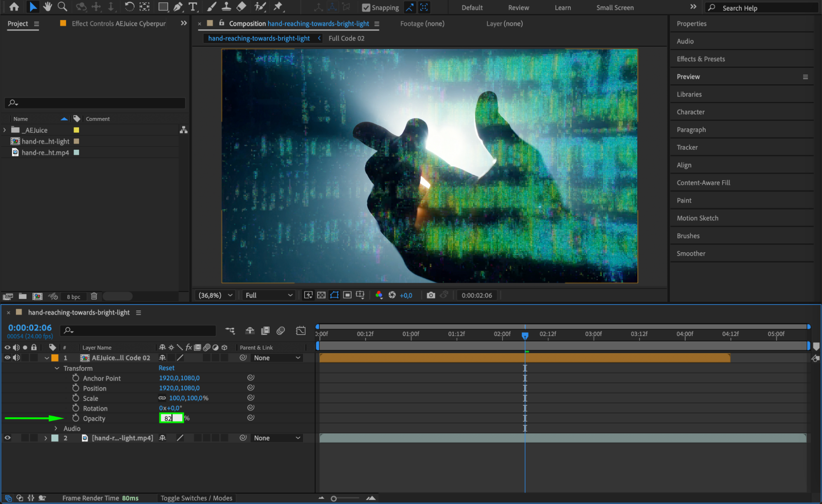Select the Zoom magnifier tool
This screenshot has width=822, height=504.
[x=63, y=7]
